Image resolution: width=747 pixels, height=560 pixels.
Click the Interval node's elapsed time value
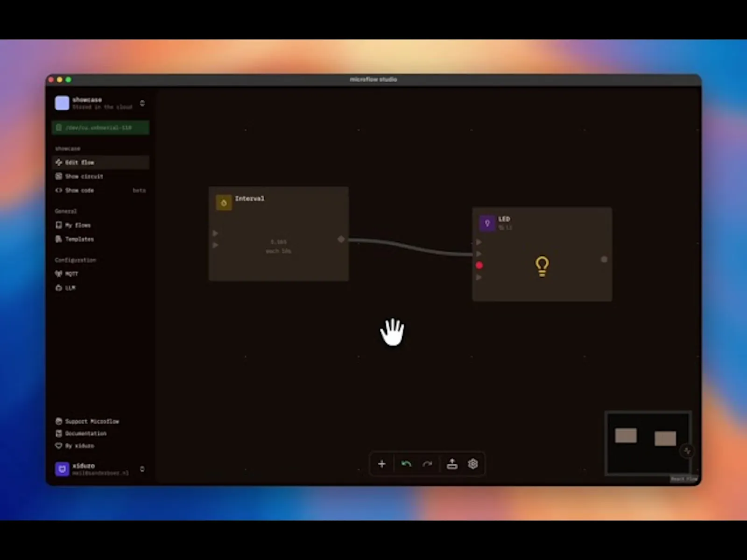(279, 242)
